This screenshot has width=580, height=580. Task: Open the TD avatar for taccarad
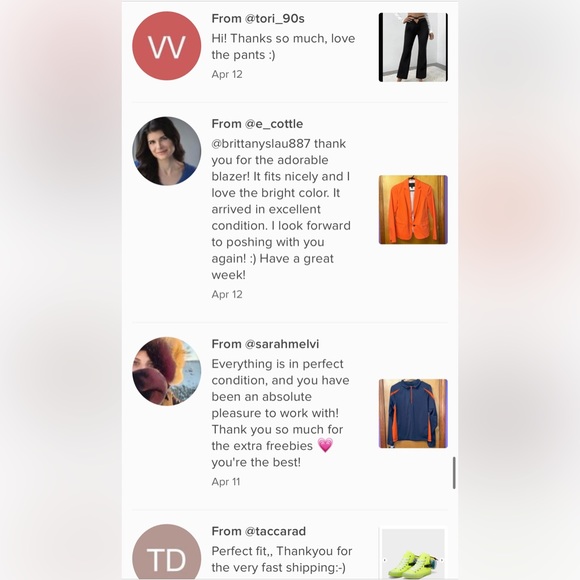(166, 552)
